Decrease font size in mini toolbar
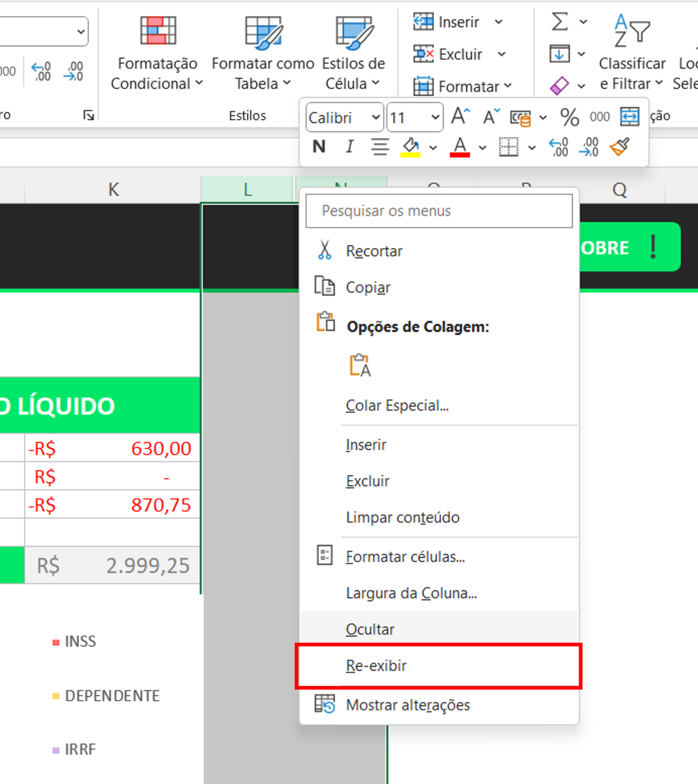Image resolution: width=698 pixels, height=784 pixels. (492, 117)
